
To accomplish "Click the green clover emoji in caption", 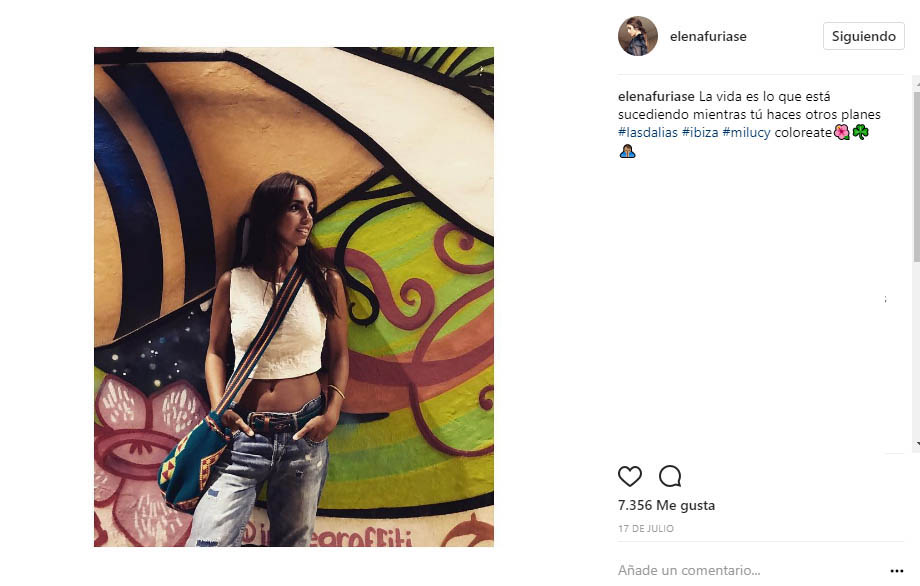I will click(x=861, y=132).
